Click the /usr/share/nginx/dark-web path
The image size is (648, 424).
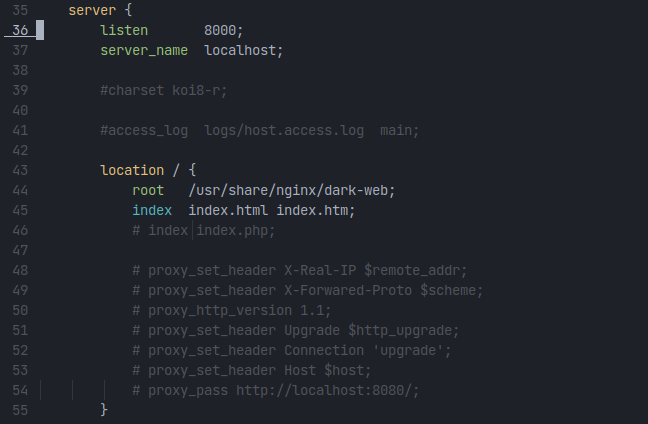[284, 190]
